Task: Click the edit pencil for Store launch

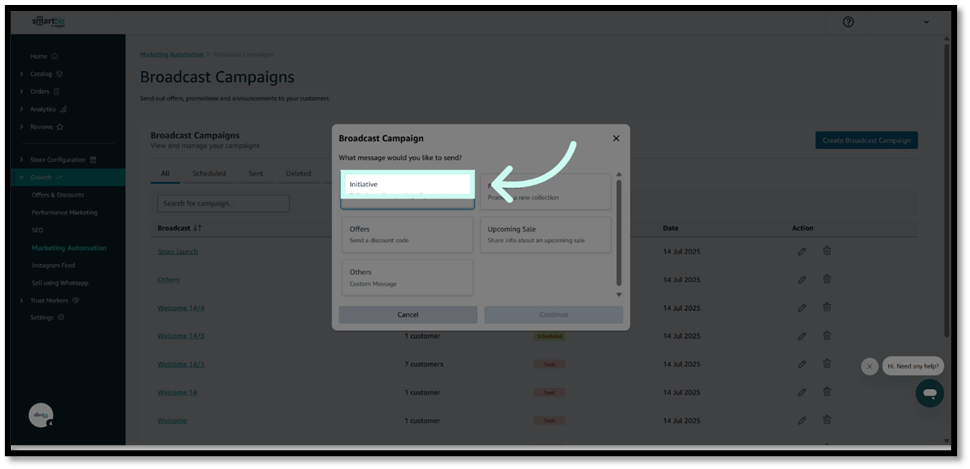Action: coord(802,251)
